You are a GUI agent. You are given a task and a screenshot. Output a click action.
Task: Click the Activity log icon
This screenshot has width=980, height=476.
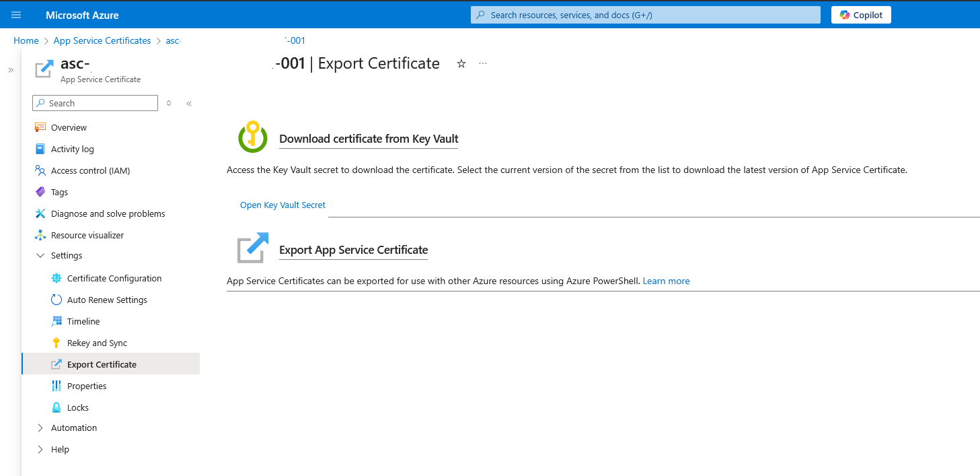40,149
